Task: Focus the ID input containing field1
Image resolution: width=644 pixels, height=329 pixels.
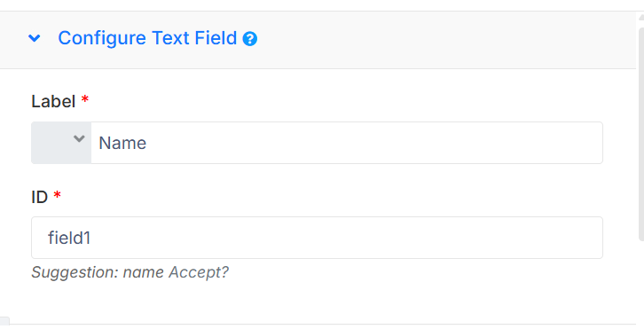Action: pos(317,238)
